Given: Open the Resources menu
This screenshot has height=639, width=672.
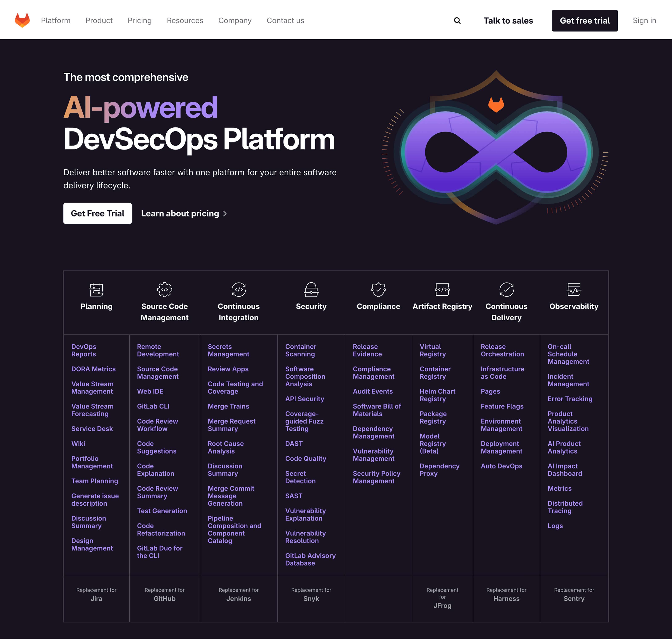Looking at the screenshot, I should pos(185,20).
